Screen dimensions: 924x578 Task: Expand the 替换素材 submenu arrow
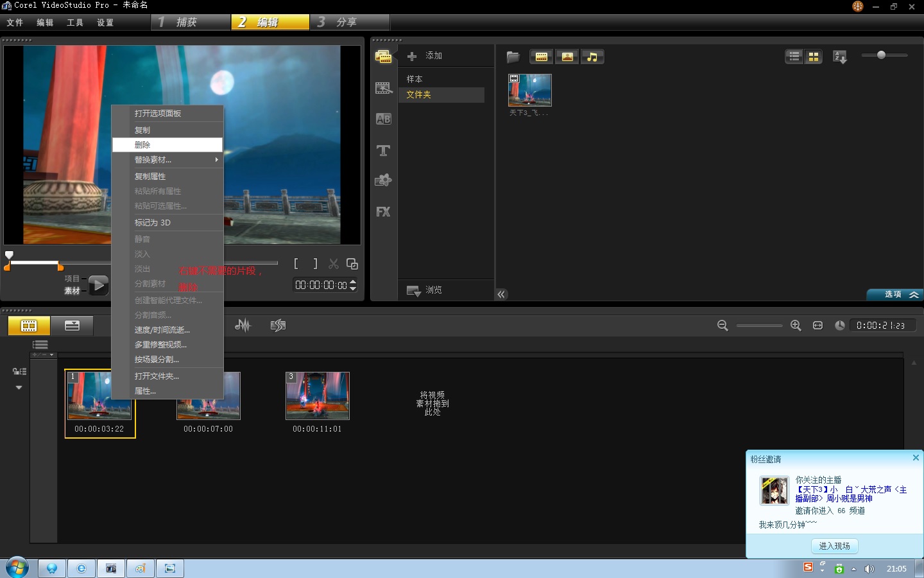(217, 160)
